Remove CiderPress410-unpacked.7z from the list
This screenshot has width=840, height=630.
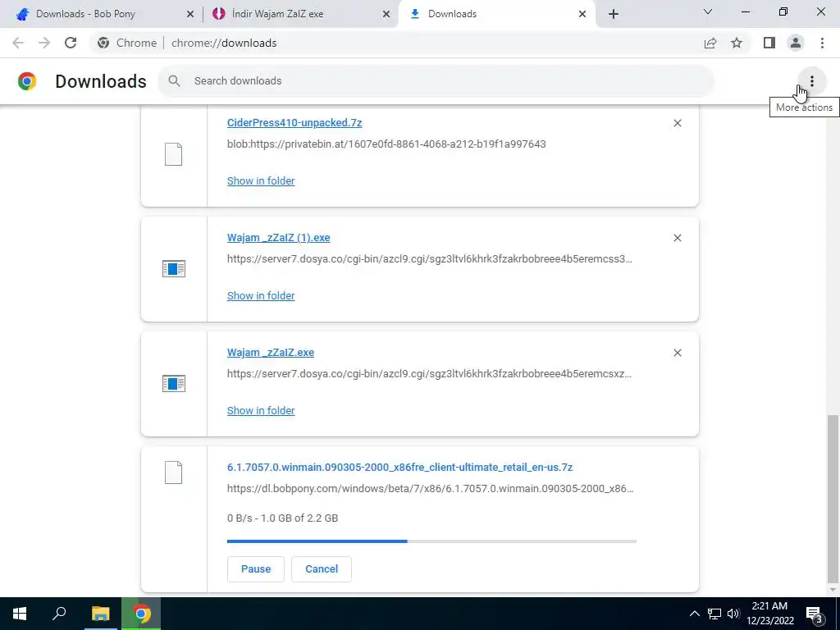click(x=677, y=123)
